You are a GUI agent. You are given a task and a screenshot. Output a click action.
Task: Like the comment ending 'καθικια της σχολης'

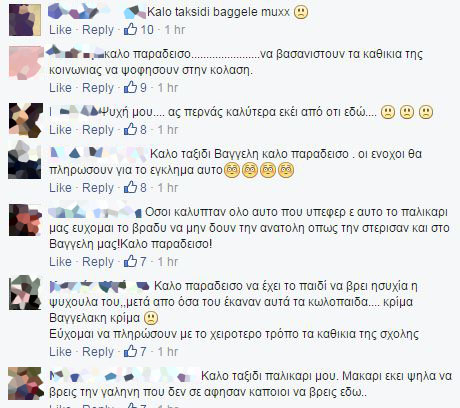[x=60, y=352]
